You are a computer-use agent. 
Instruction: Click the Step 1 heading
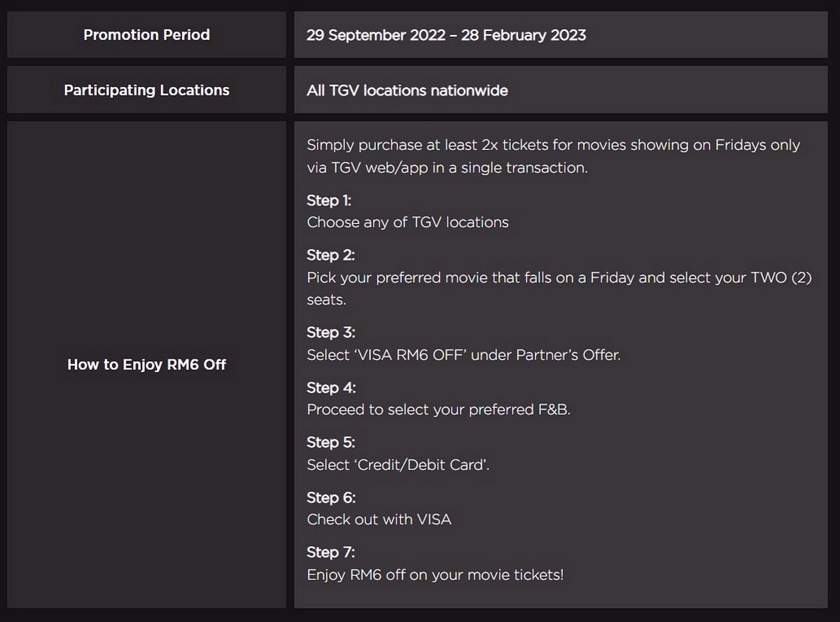pos(329,200)
